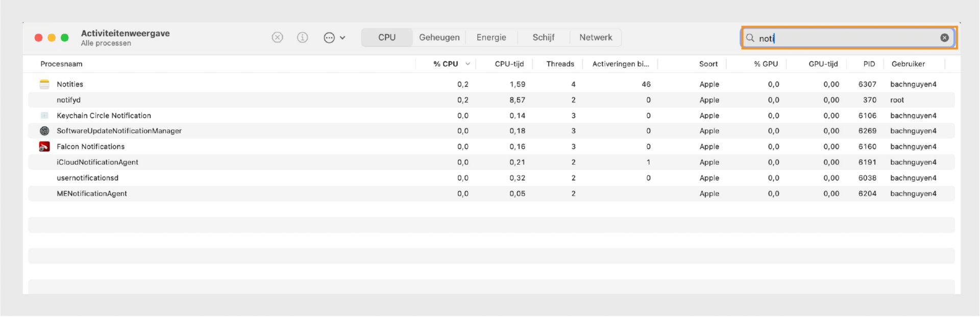Image resolution: width=980 pixels, height=317 pixels.
Task: Click the Falcon Notifications icon
Action: [x=44, y=147]
